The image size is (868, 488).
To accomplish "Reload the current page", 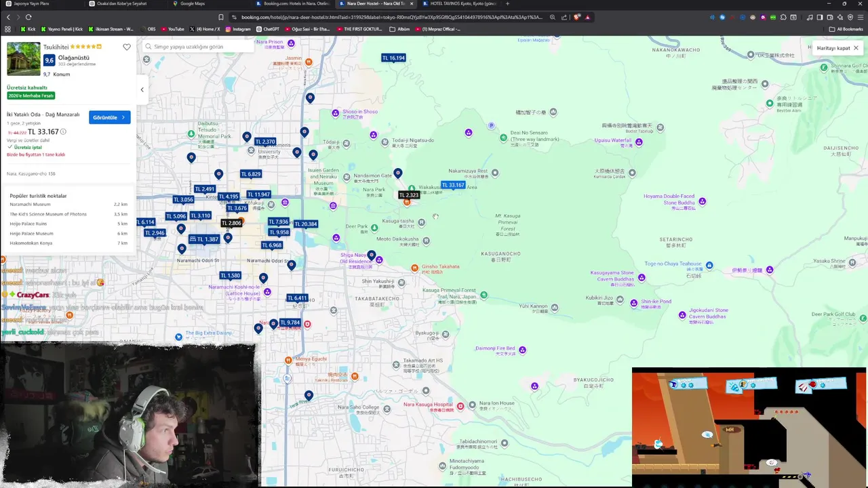I will 28,17.
